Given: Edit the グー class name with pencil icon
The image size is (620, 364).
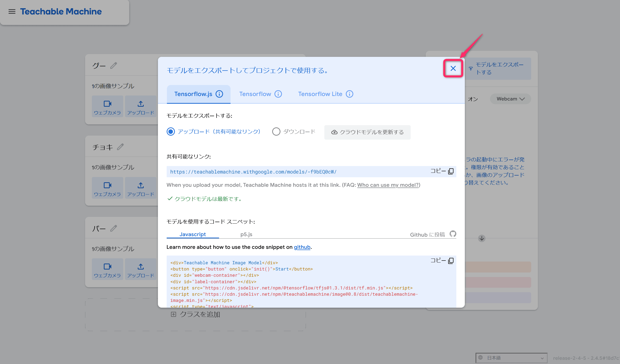Looking at the screenshot, I should coord(114,66).
